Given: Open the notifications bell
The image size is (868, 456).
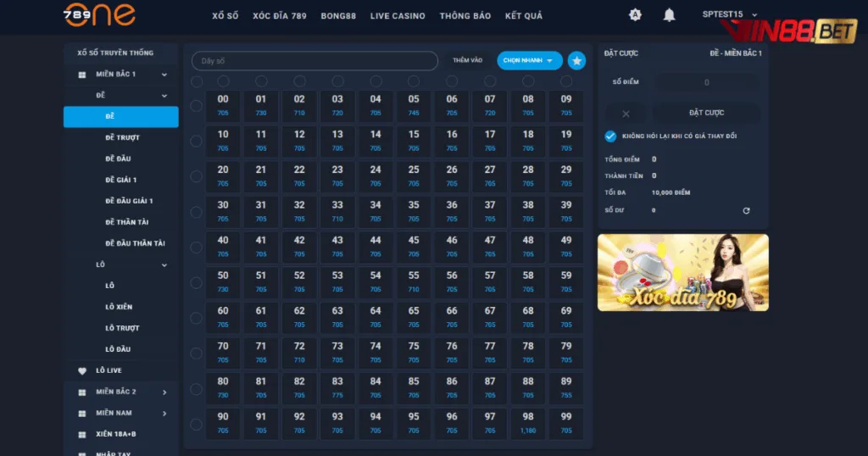Looking at the screenshot, I should coord(670,15).
